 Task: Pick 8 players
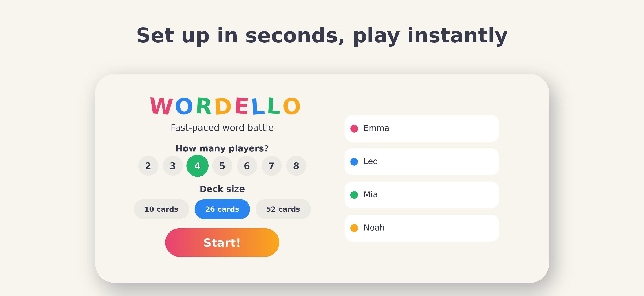click(x=296, y=166)
